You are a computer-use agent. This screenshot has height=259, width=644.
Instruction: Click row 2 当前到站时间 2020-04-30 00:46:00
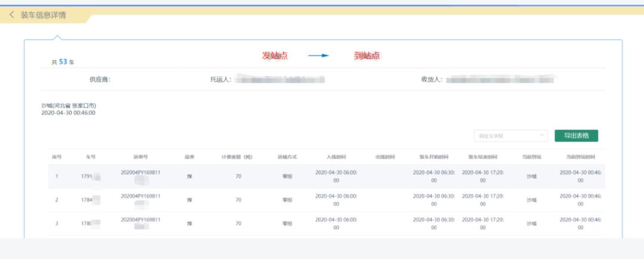click(580, 200)
